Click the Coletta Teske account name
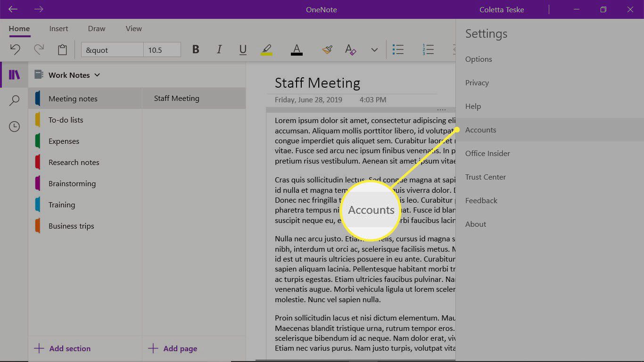 click(502, 9)
